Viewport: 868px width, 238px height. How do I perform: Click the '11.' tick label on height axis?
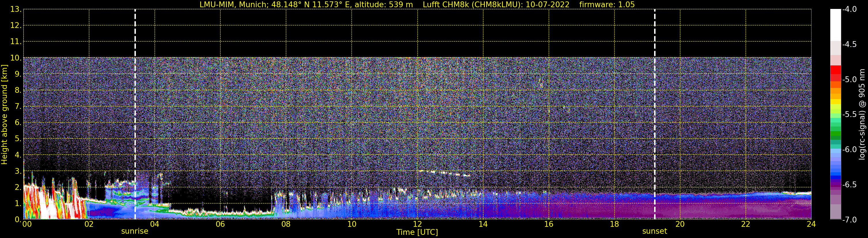(x=16, y=42)
